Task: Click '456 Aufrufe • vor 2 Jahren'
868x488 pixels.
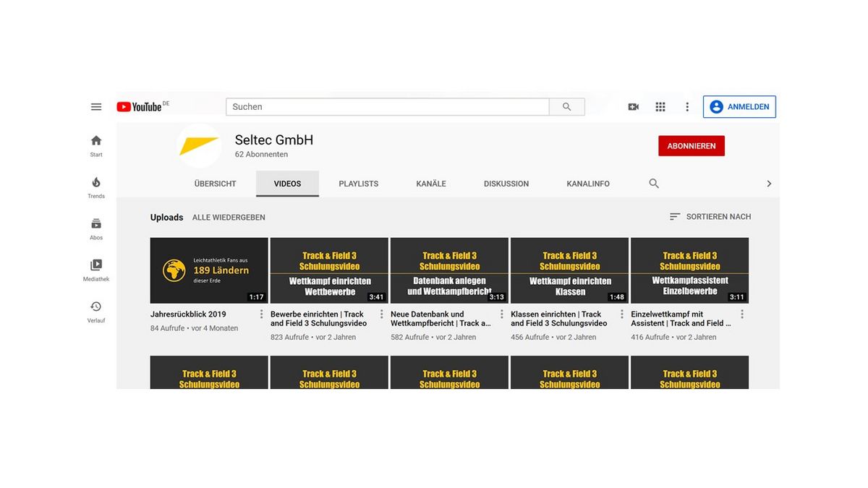Action: pyautogui.click(x=553, y=337)
